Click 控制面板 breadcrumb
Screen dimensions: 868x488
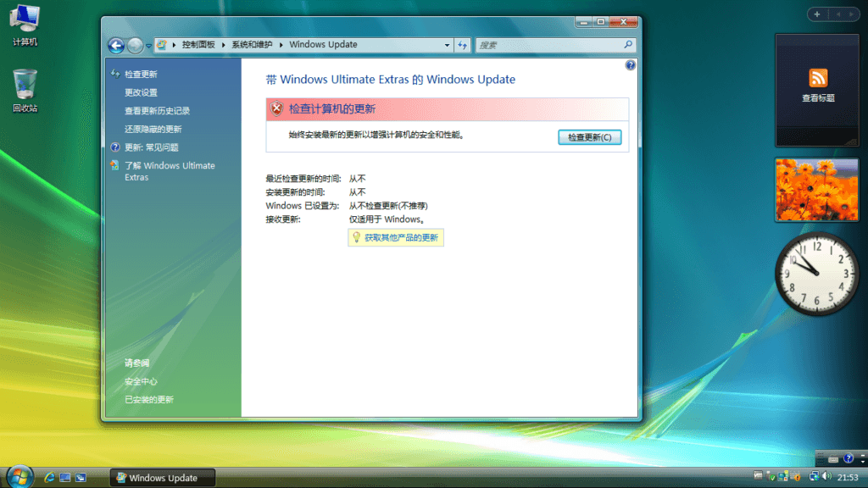198,44
